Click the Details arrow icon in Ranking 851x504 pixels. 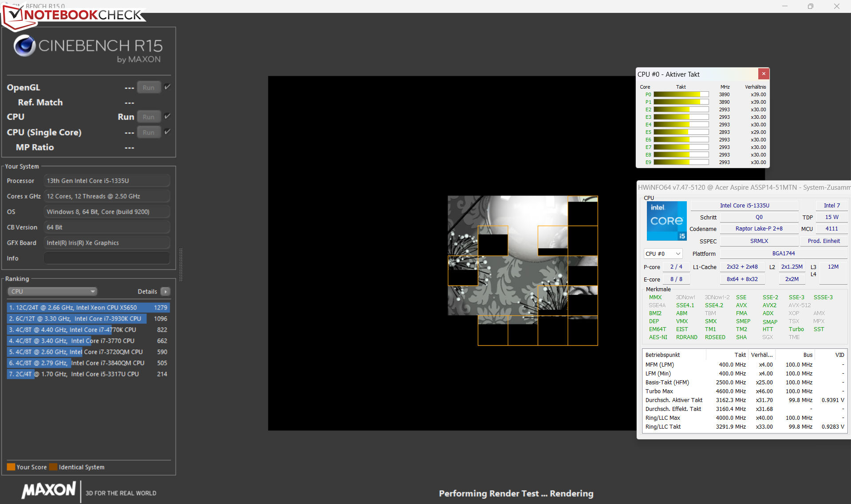(165, 292)
